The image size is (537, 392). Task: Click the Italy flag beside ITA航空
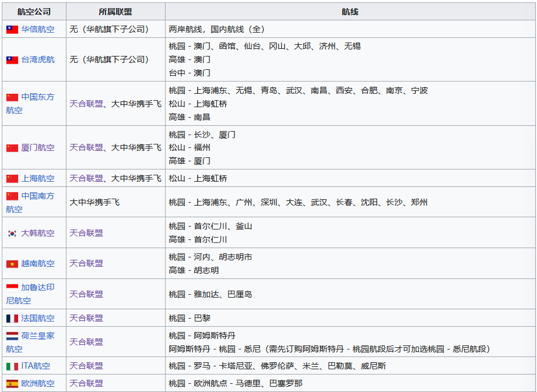[12, 366]
